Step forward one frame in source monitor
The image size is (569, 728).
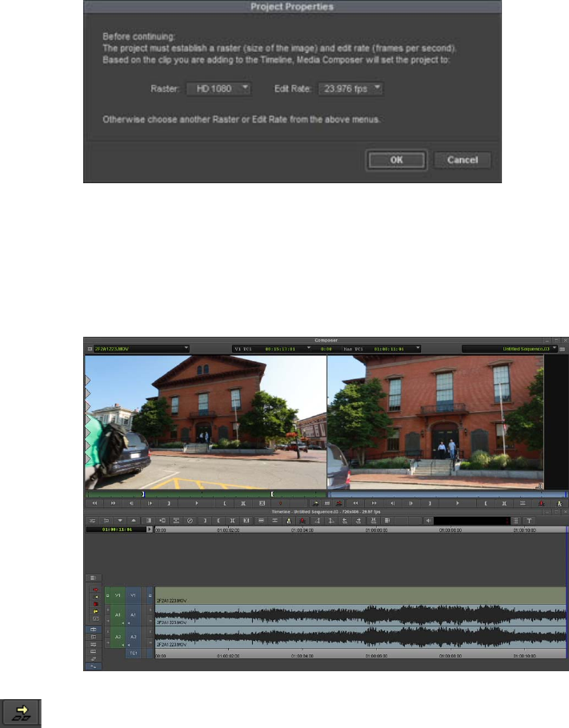coord(150,503)
